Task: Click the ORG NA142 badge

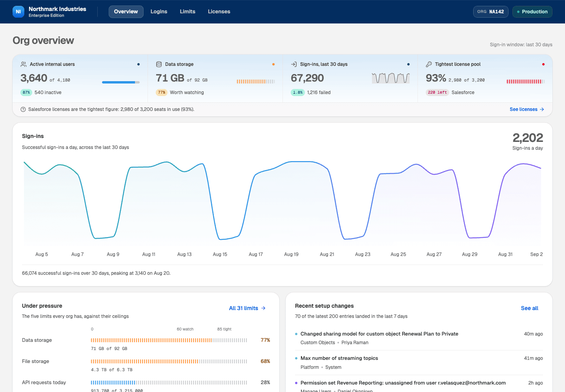Action: point(491,12)
